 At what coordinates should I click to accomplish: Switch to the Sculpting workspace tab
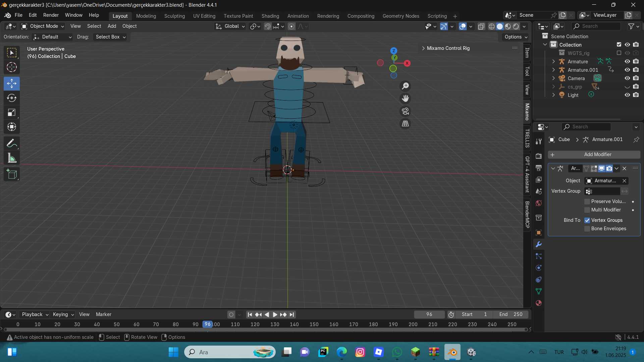[x=174, y=16]
